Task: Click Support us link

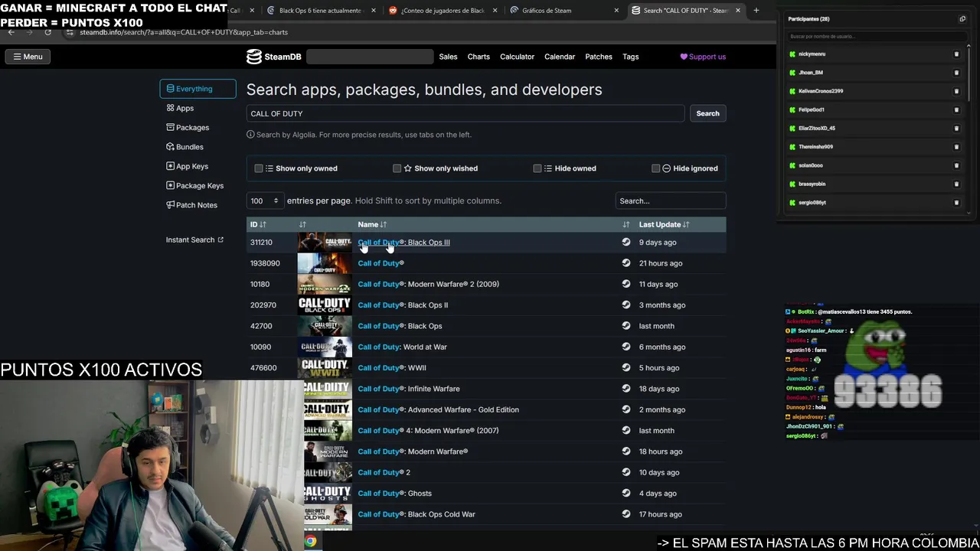Action: tap(703, 57)
